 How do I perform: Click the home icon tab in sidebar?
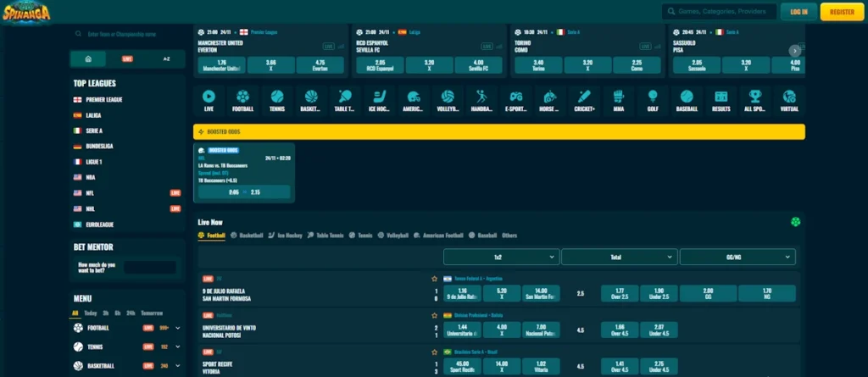(x=88, y=58)
